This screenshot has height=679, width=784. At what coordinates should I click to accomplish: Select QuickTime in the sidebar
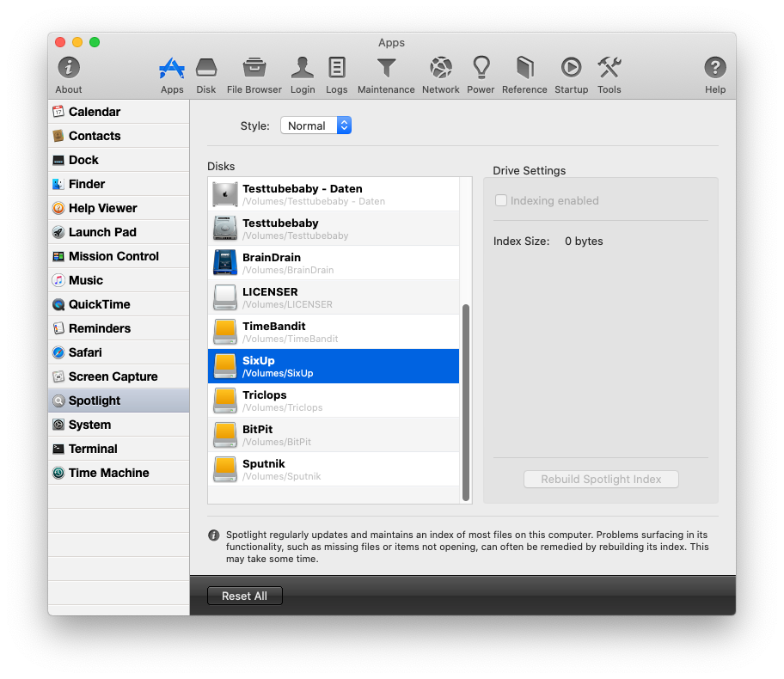[119, 304]
